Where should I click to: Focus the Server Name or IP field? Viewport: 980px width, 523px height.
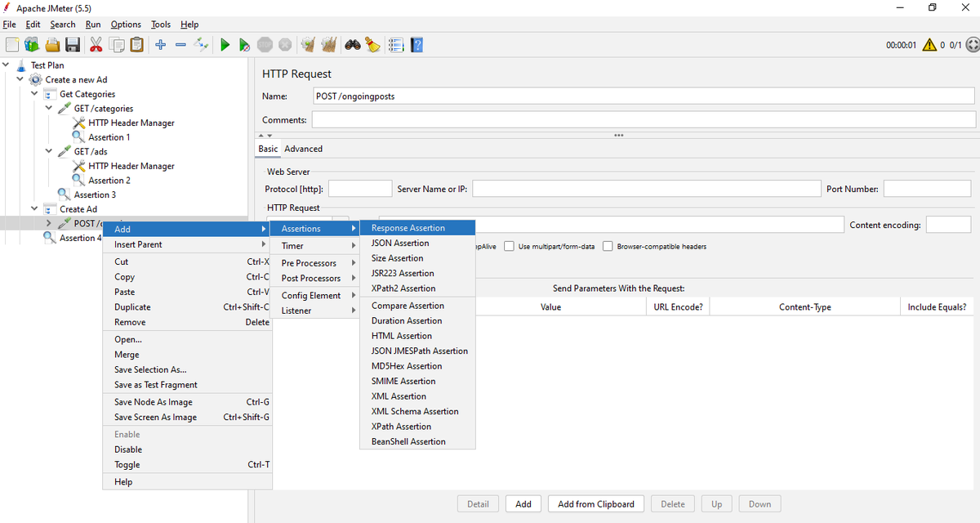point(646,189)
